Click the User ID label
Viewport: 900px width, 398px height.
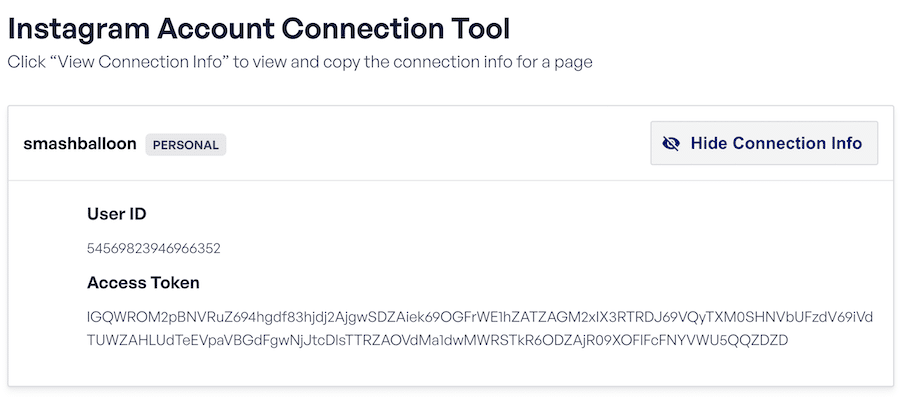click(117, 214)
